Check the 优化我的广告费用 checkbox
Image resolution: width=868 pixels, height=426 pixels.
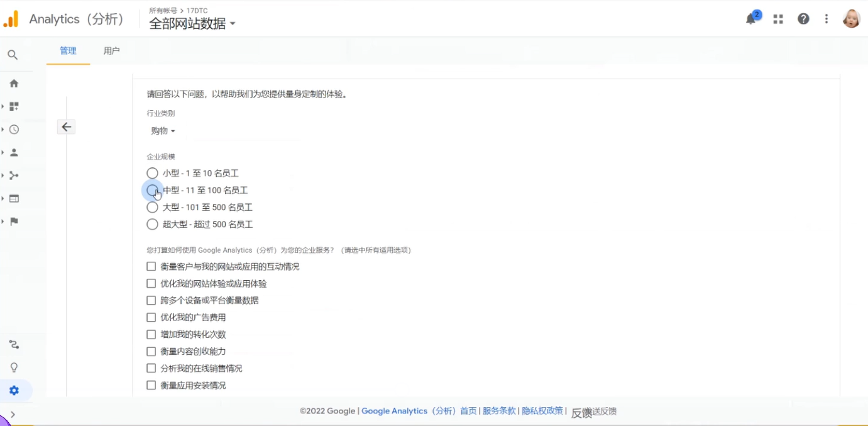tap(151, 317)
